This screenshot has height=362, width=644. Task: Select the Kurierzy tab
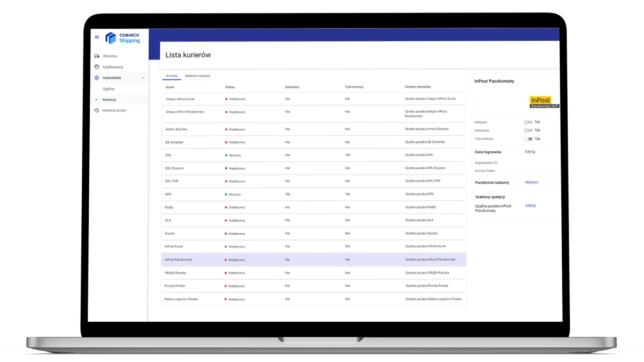[172, 76]
